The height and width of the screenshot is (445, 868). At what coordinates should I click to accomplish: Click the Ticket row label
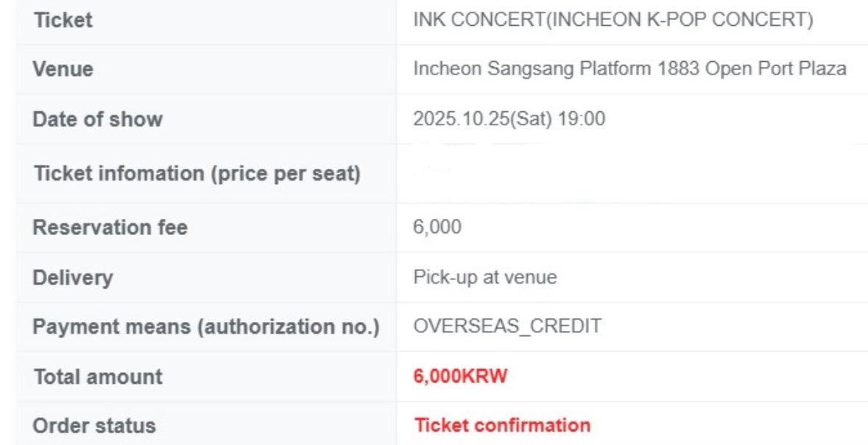63,21
